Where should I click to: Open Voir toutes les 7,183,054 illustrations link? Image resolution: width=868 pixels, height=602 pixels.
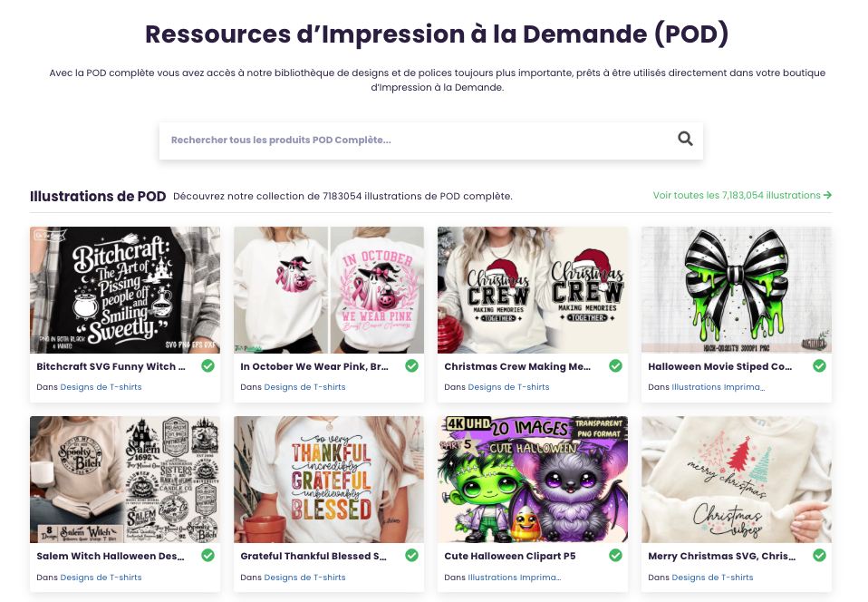tap(742, 196)
